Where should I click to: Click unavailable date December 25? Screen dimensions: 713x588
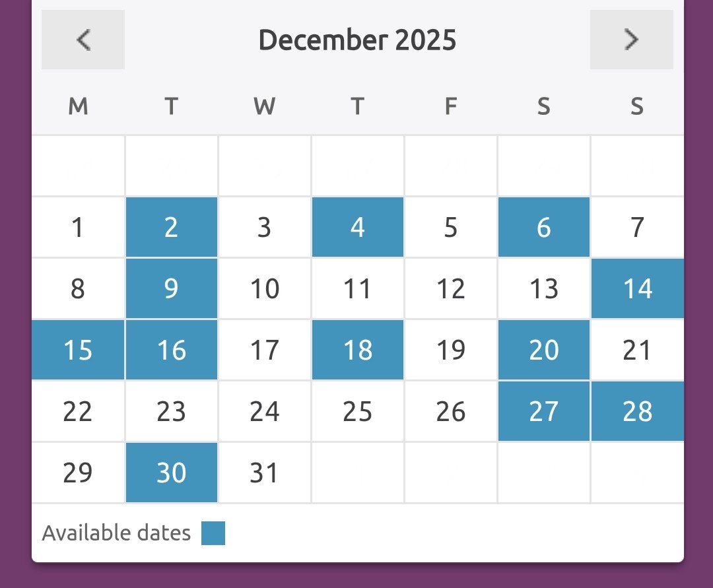358,411
